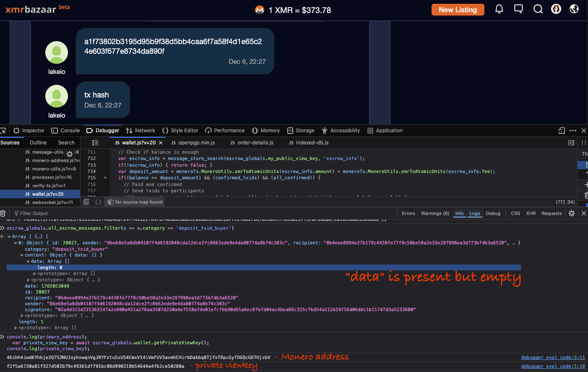Open debugger eval code:3:11 link

click(x=553, y=358)
